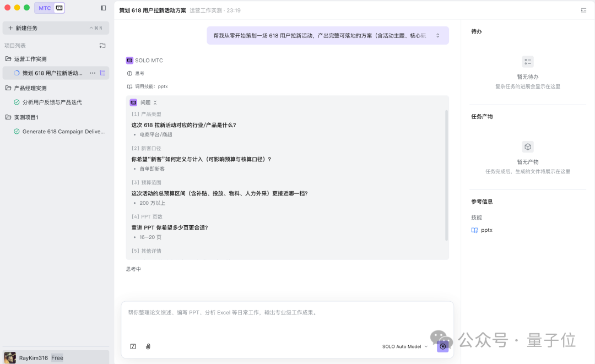Switch to the MTC mode toggle
595x364 pixels.
click(45, 8)
